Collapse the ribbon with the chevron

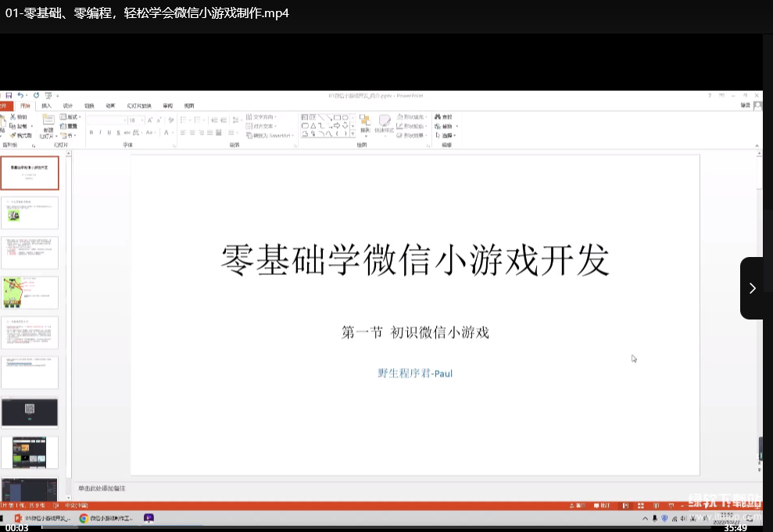[757, 145]
